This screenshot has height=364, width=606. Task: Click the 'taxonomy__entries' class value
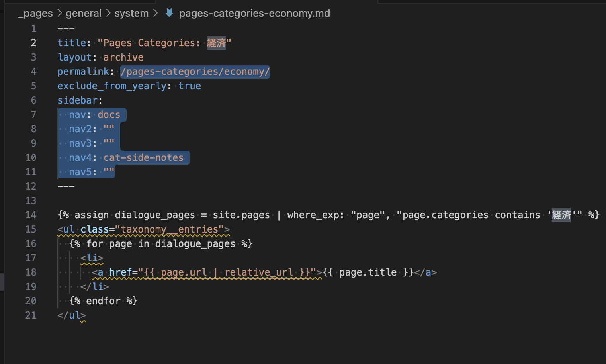click(170, 229)
